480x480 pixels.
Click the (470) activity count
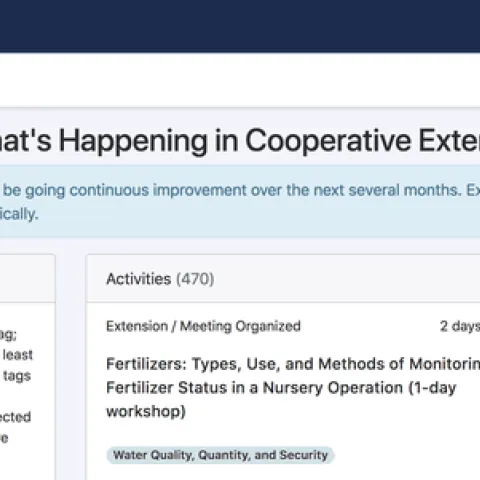[x=195, y=279]
